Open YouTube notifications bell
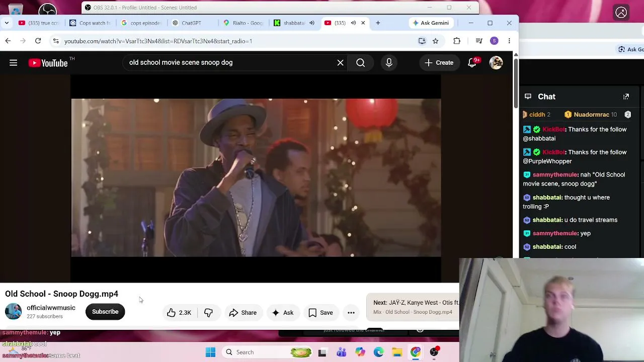The width and height of the screenshot is (644, 362). [472, 63]
